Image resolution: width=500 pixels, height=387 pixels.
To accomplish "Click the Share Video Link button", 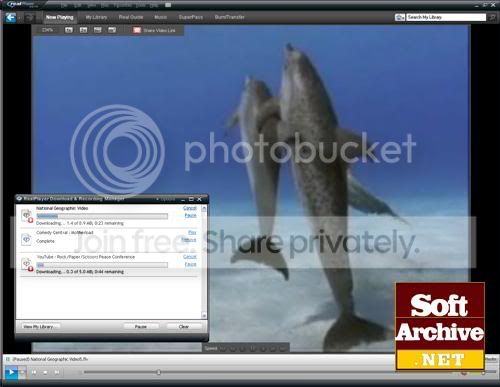I will 154,30.
